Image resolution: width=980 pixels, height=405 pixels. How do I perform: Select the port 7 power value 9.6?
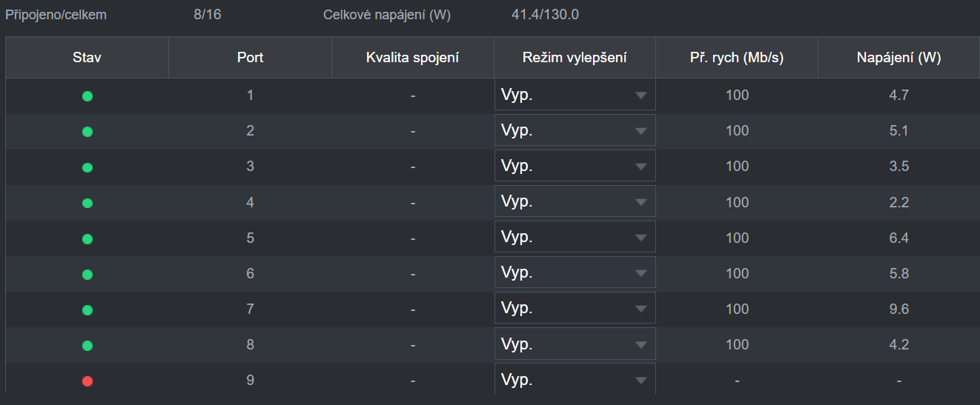(x=898, y=309)
